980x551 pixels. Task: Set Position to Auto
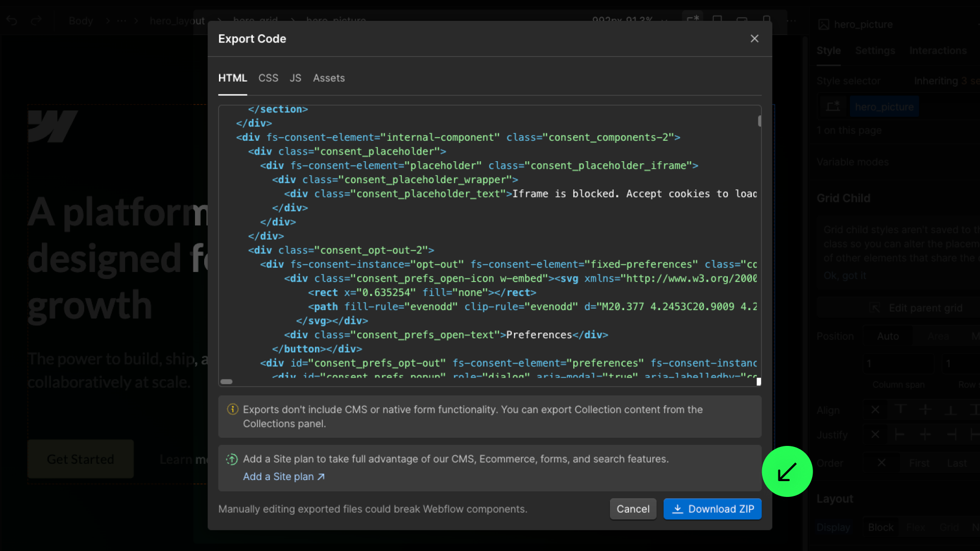click(888, 336)
